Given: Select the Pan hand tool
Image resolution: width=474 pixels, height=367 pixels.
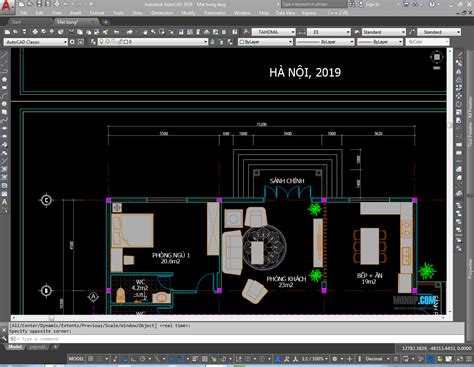Looking at the screenshot, I should pyautogui.click(x=145, y=32).
